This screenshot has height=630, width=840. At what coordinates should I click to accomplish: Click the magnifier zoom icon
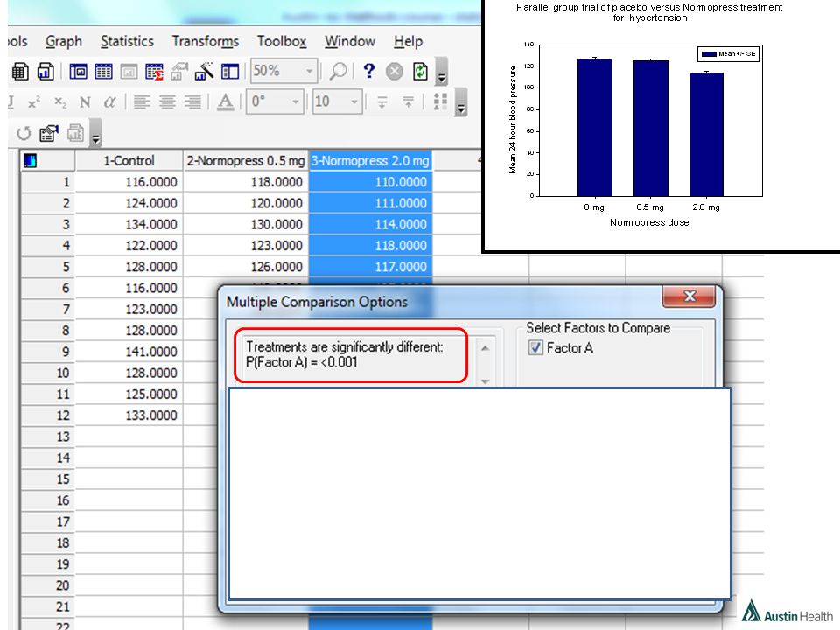coord(338,71)
